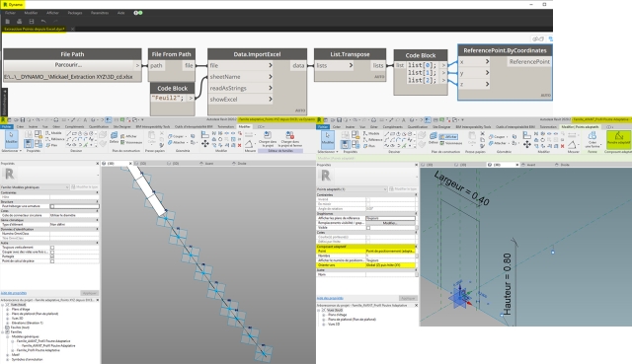Click Aide des propriétés link in right Revit
Screen dimensions: 632x364
[330, 298]
